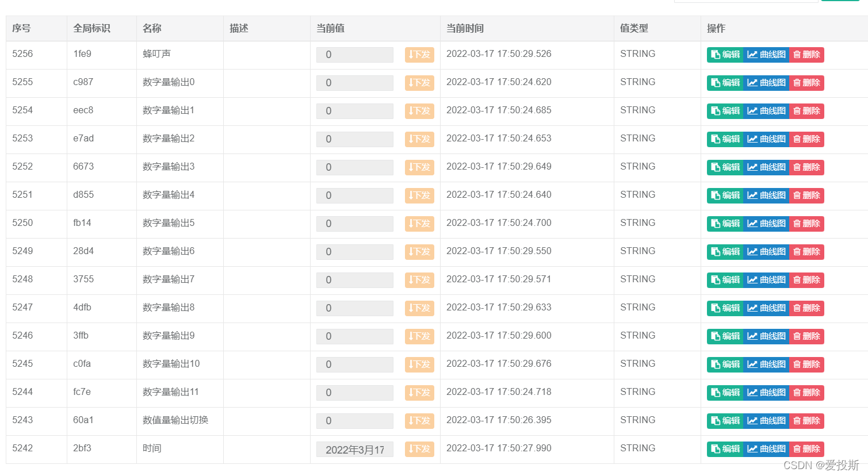Open 曲线图 for 时间 row

tap(766, 449)
